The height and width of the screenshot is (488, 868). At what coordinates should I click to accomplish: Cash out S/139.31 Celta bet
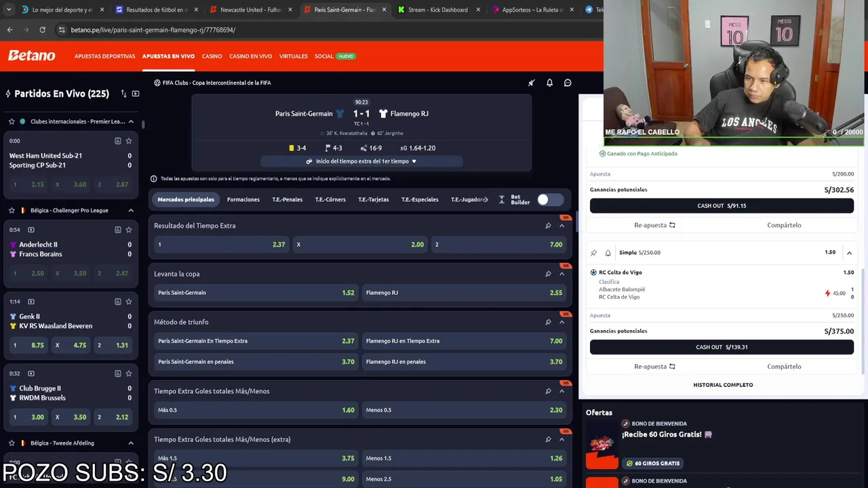pos(722,347)
